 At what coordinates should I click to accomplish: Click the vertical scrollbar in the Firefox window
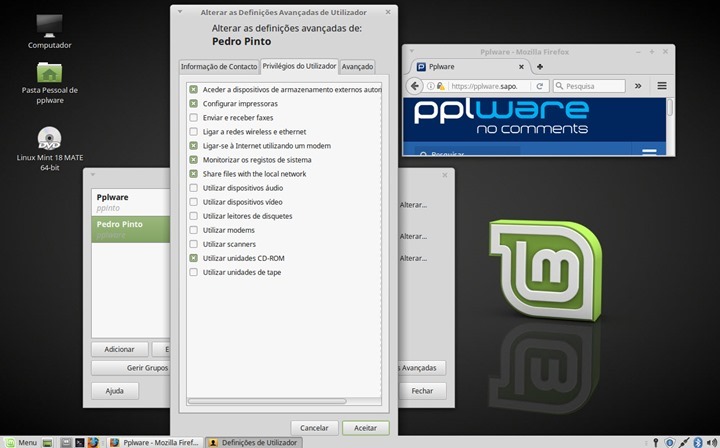click(670, 107)
